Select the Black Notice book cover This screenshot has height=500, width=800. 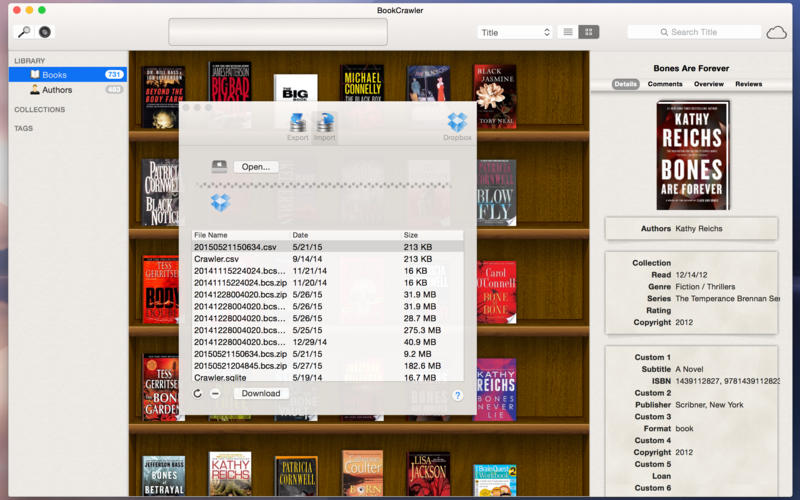(160, 192)
